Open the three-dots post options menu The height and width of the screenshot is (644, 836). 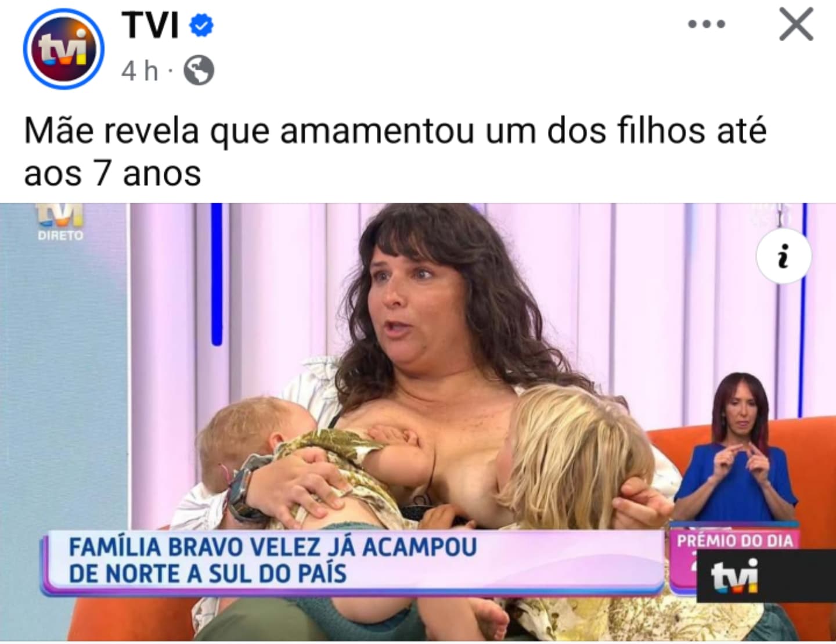(x=707, y=24)
